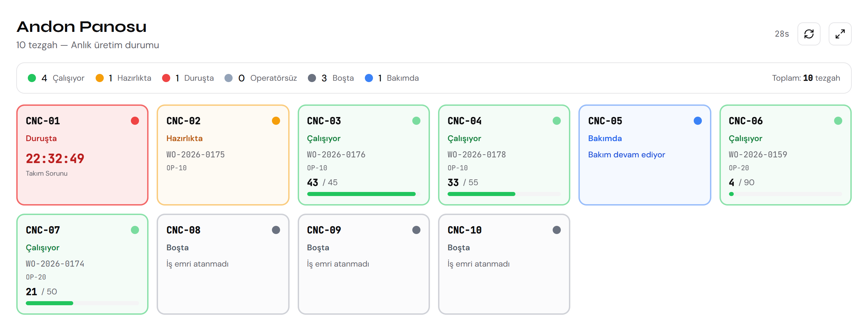Click green status dot on CNC-06 card
This screenshot has width=868, height=331.
[x=838, y=121]
